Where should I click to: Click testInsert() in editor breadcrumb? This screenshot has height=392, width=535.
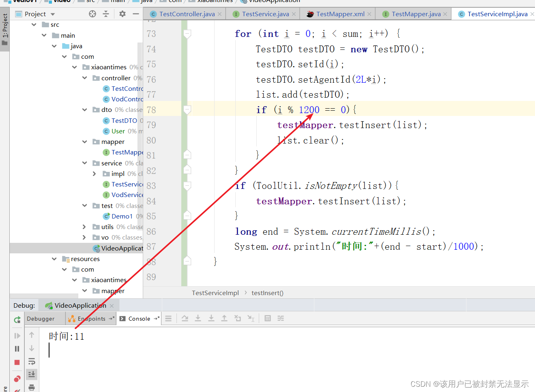pos(267,293)
